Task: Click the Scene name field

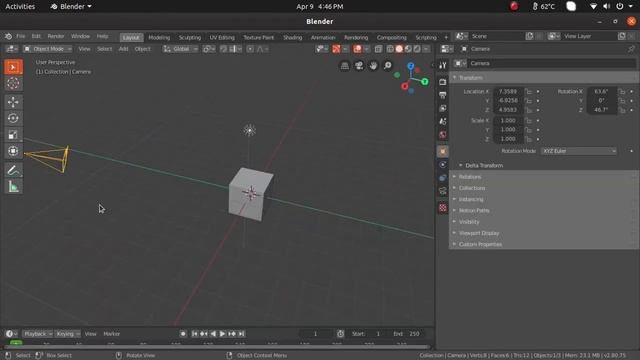Action: 497,36
